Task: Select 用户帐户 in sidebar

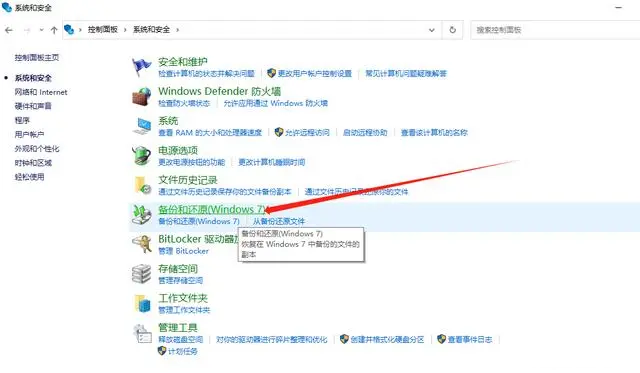Action: point(29,134)
